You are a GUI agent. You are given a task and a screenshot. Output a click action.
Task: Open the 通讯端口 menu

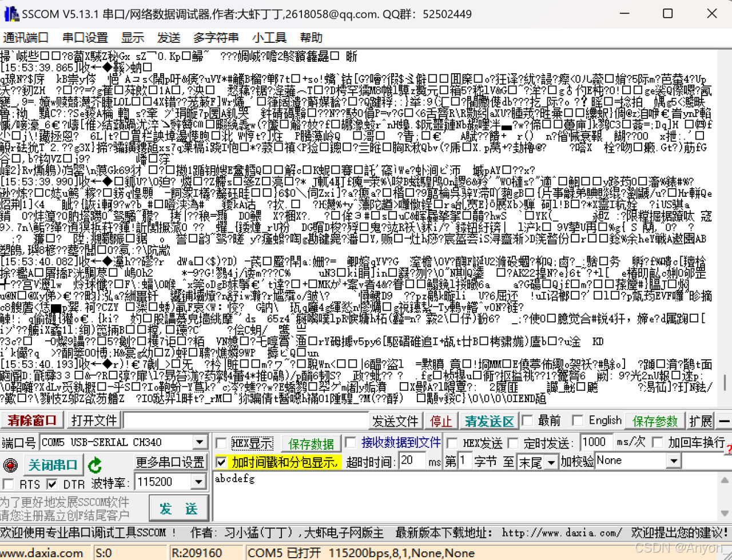[x=26, y=38]
